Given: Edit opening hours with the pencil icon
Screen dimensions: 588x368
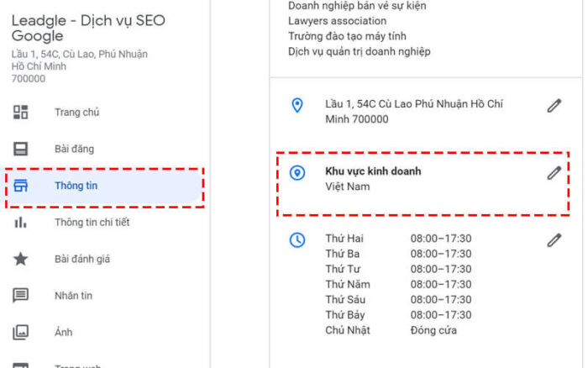Looking at the screenshot, I should (x=554, y=240).
